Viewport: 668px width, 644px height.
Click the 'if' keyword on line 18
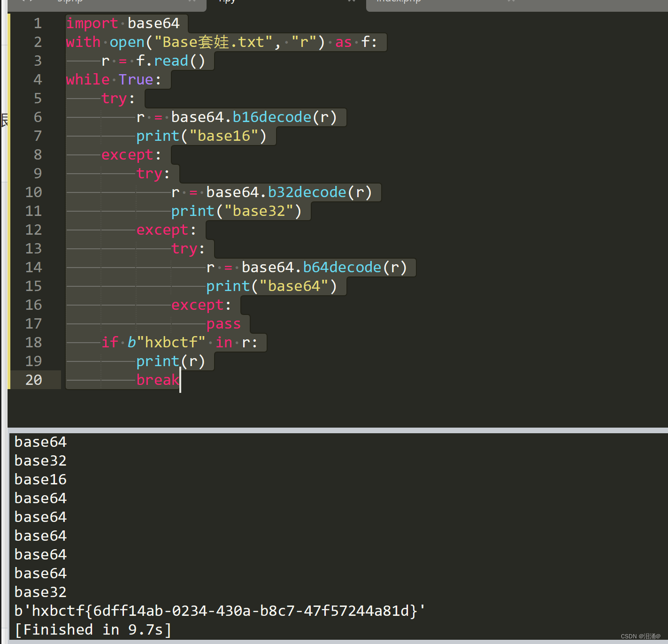[x=110, y=343]
